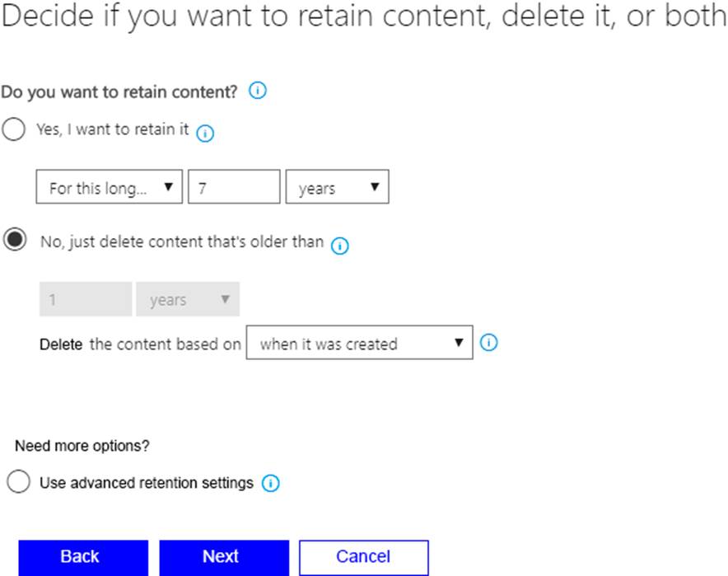
Task: Select the "Yes, I want to retain it" radio button
Action: (x=14, y=130)
